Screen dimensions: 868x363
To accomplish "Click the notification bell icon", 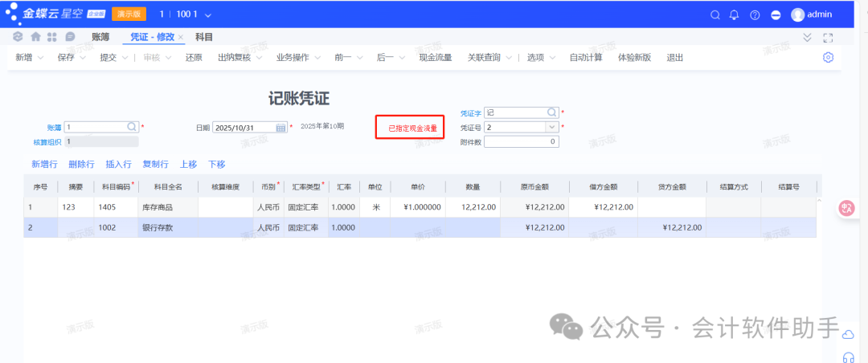I will tap(734, 14).
